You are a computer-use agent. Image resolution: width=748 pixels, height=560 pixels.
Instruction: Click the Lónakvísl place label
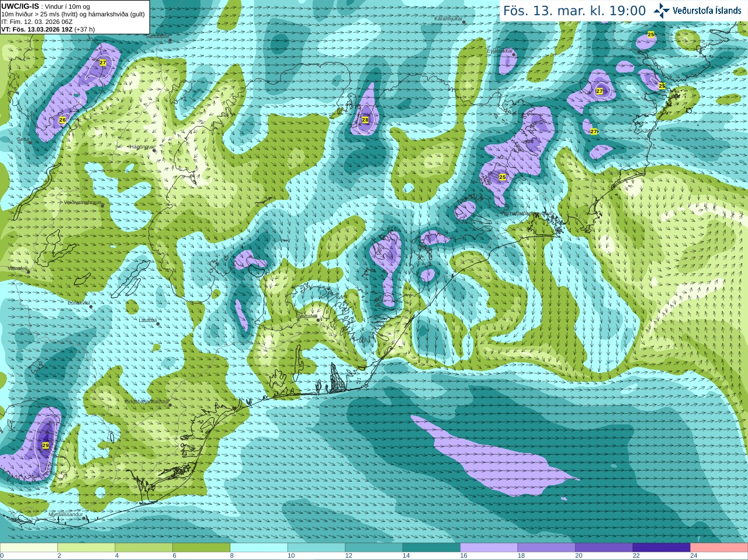tap(78, 303)
